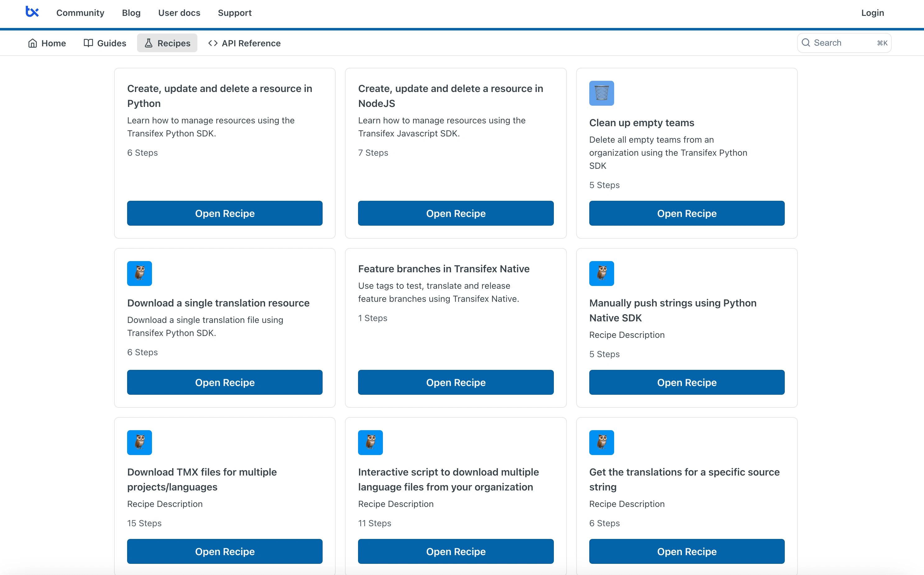
Task: Click the Login link
Action: 872,12
